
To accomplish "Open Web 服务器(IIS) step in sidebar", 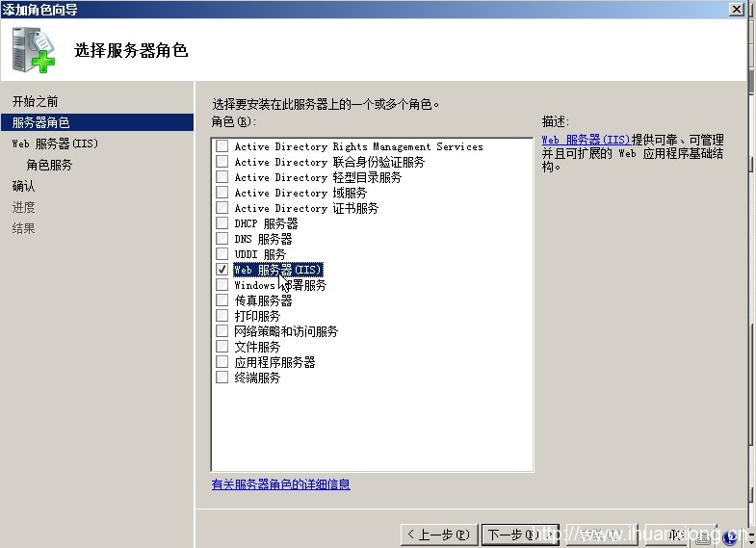I will [x=55, y=144].
